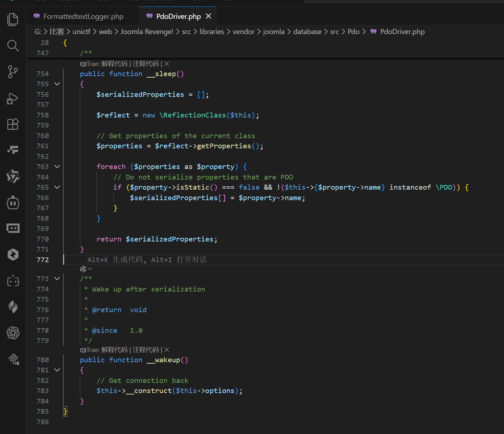Open the Run and Debug view
504x434 pixels.
(13, 98)
